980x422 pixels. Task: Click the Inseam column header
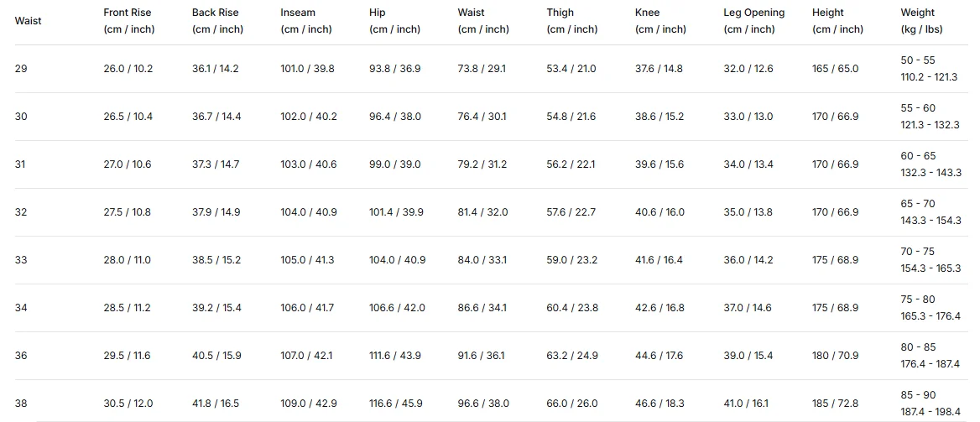(x=306, y=21)
